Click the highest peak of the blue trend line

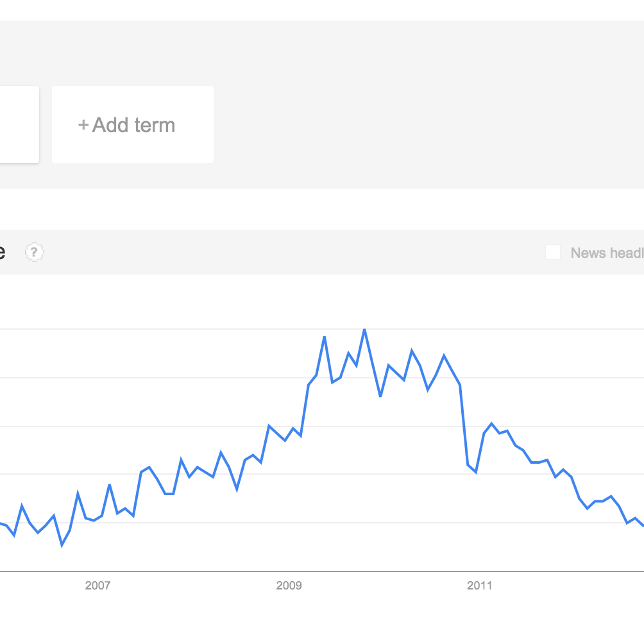[364, 330]
